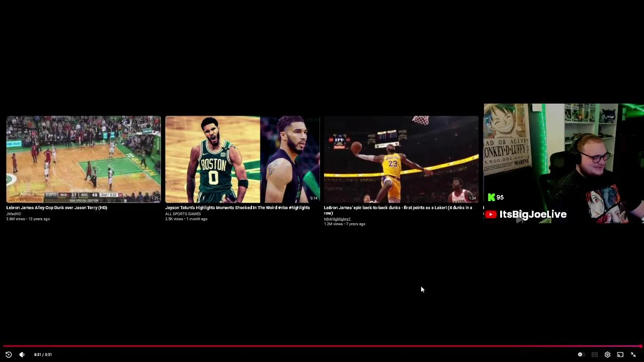
Task: Open the Jayson Tatum highlights thumbnail
Action: tap(243, 159)
